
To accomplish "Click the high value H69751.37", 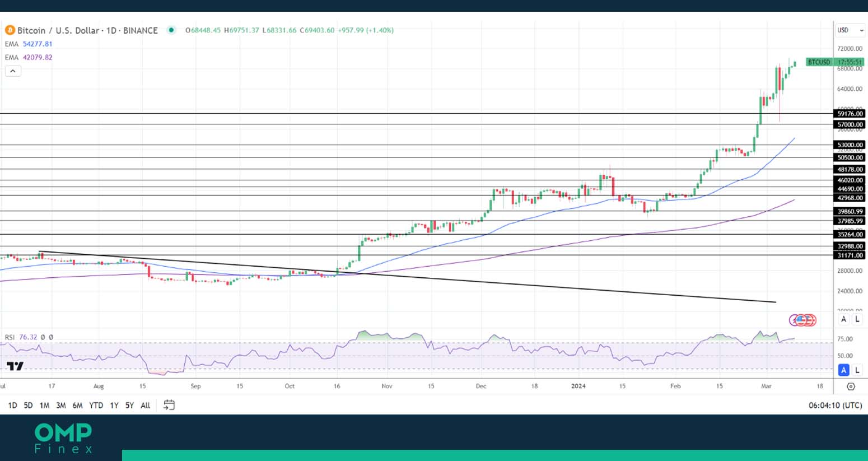I will (241, 30).
